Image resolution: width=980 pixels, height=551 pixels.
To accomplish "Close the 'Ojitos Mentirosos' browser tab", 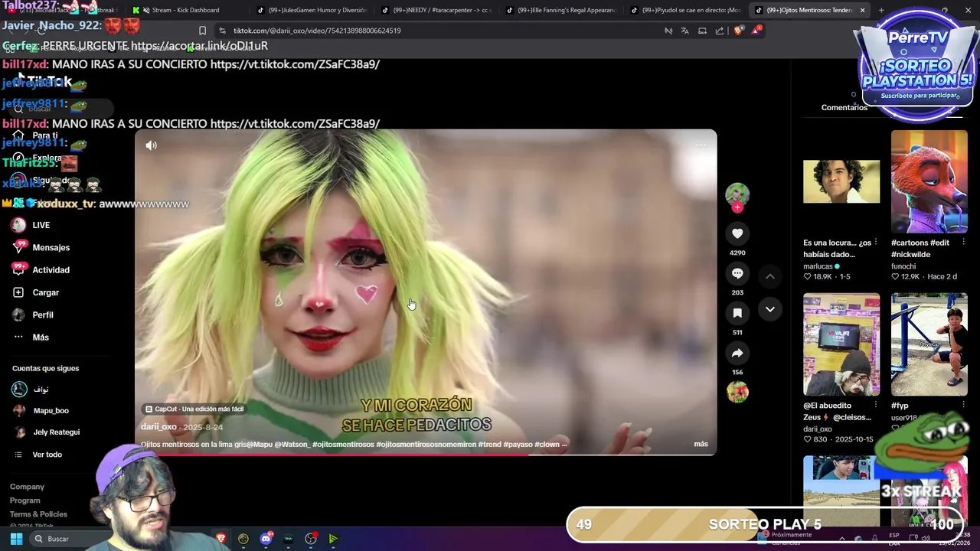I will 862,10.
